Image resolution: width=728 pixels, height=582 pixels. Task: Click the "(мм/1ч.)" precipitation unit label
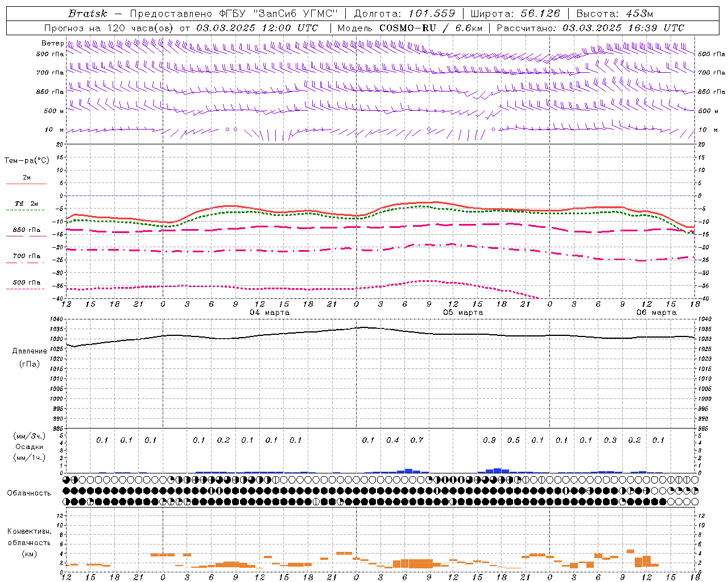click(30, 458)
